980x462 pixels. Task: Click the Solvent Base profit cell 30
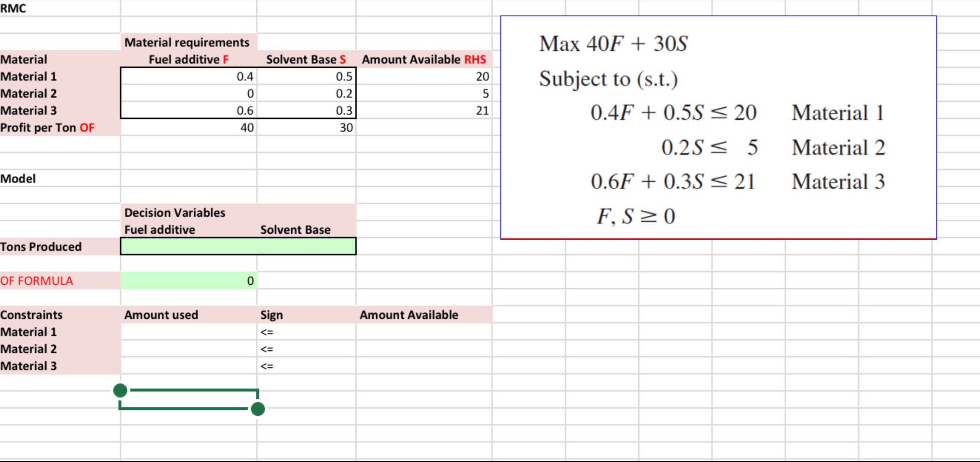(307, 127)
